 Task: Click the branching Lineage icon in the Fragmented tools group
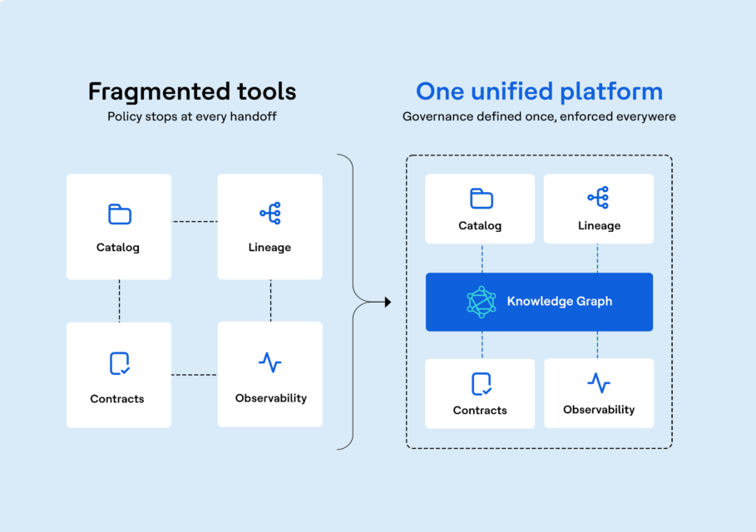click(x=270, y=213)
